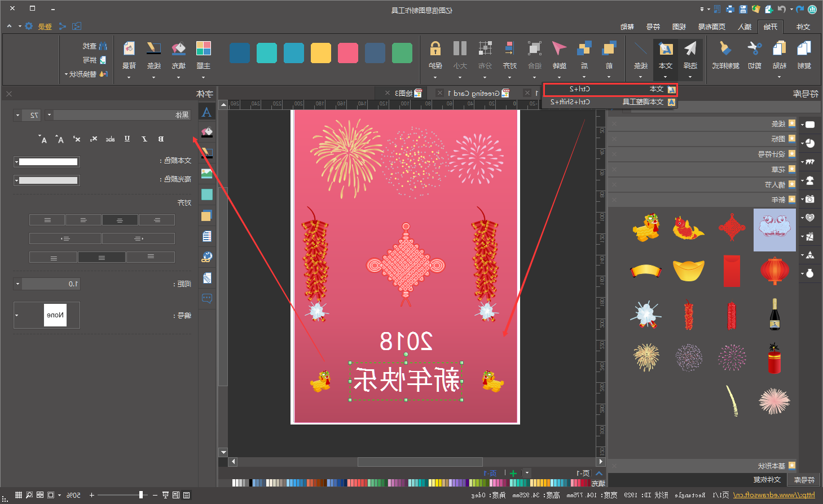This screenshot has height=504, width=823.
Task: Open the zoom 50% dropdown in status bar
Action: point(59,495)
